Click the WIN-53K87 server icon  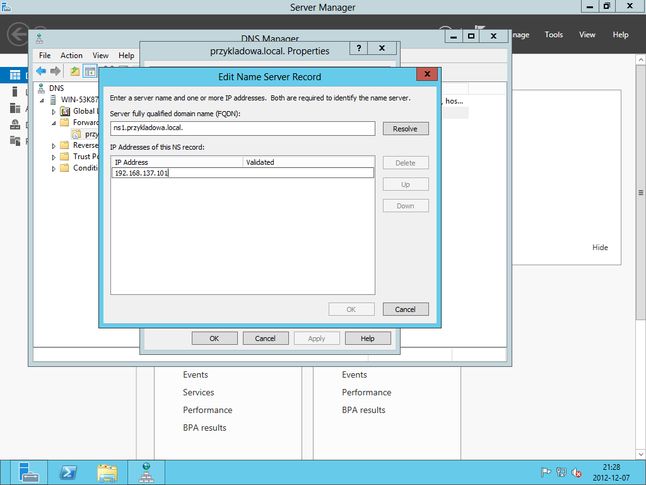pyautogui.click(x=53, y=100)
